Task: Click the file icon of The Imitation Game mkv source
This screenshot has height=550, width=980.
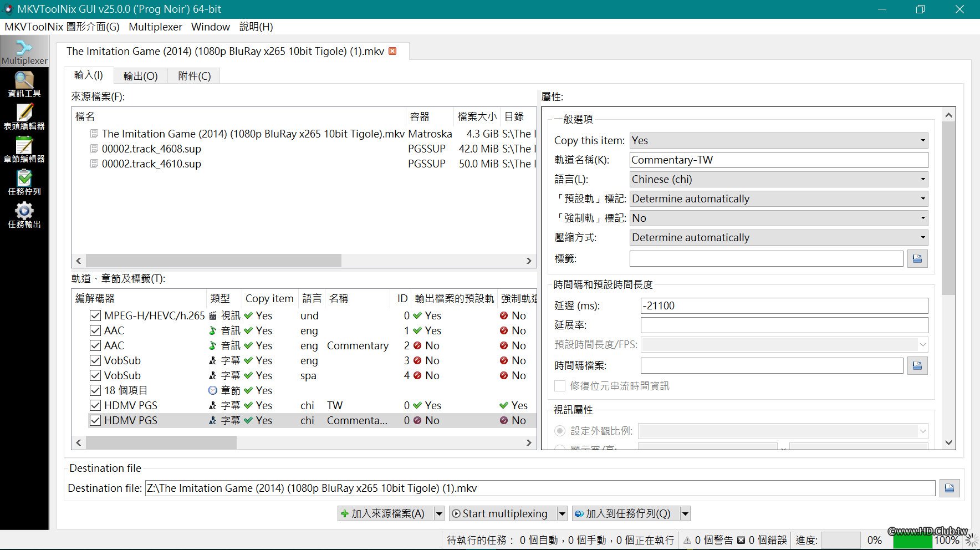Action: [x=94, y=134]
